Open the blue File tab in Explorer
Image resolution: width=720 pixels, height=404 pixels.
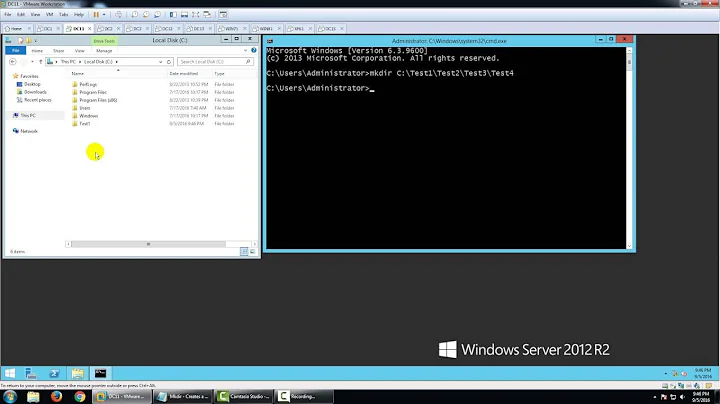click(16, 50)
